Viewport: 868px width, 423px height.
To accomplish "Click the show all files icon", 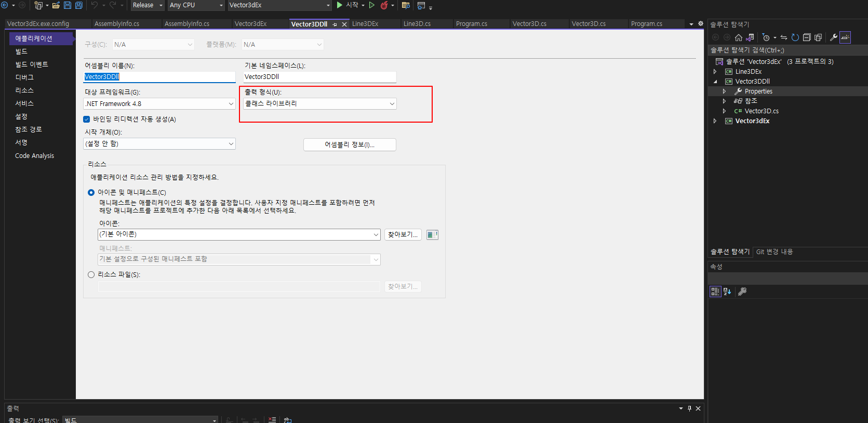I will 818,37.
